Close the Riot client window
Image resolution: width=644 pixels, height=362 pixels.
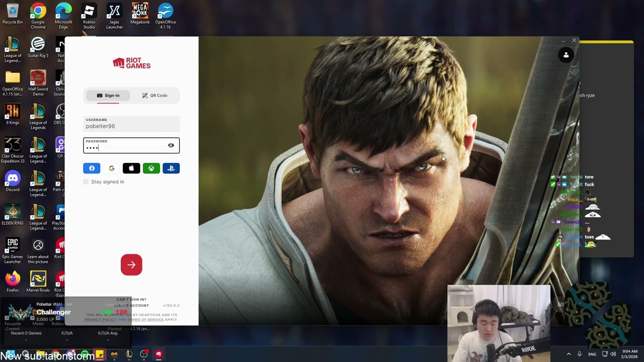(x=574, y=40)
